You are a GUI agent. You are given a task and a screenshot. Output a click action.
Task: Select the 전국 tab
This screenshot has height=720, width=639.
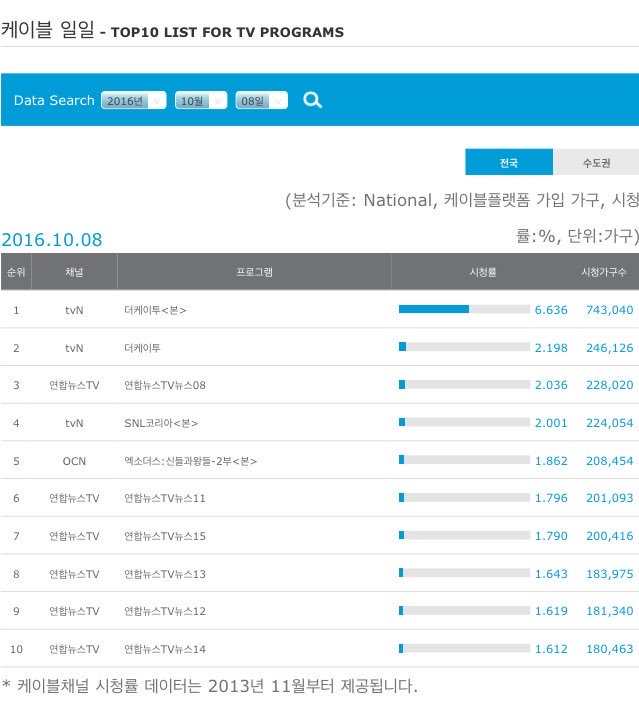(509, 162)
